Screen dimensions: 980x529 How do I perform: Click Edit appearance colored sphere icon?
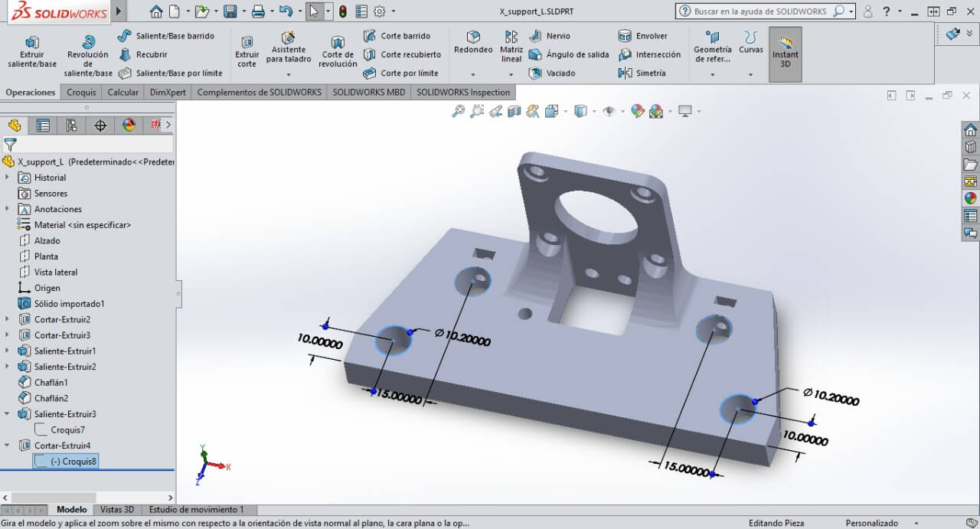click(x=637, y=111)
